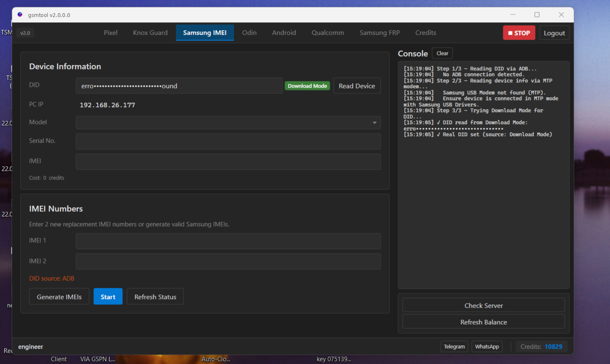The height and width of the screenshot is (364, 610).
Task: Open the Pixel tab
Action: [110, 33]
